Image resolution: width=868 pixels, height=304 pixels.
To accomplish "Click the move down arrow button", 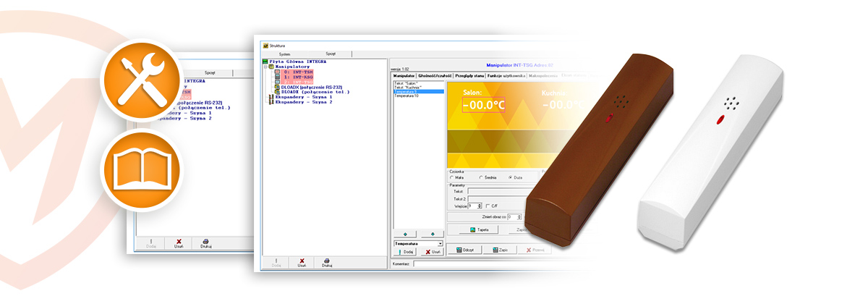I will [432, 234].
